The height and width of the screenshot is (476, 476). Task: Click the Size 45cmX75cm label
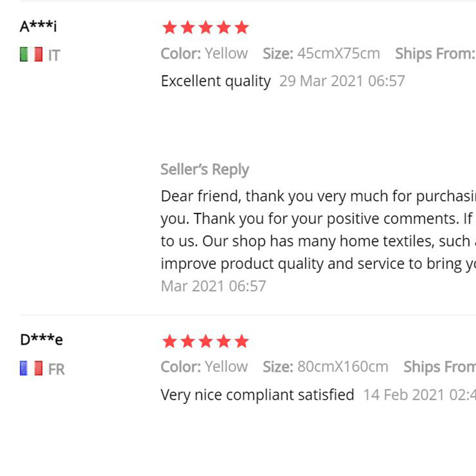321,54
